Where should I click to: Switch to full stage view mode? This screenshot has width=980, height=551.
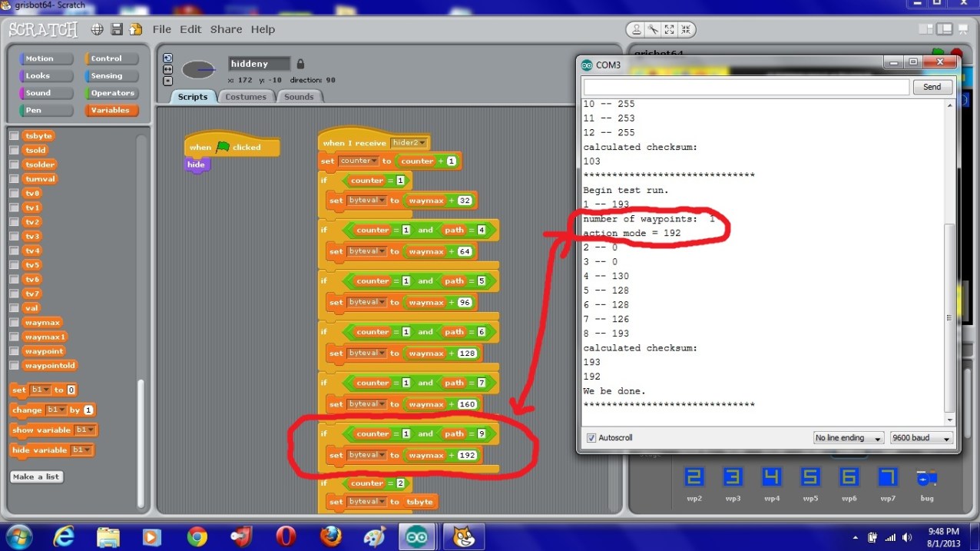(x=946, y=29)
